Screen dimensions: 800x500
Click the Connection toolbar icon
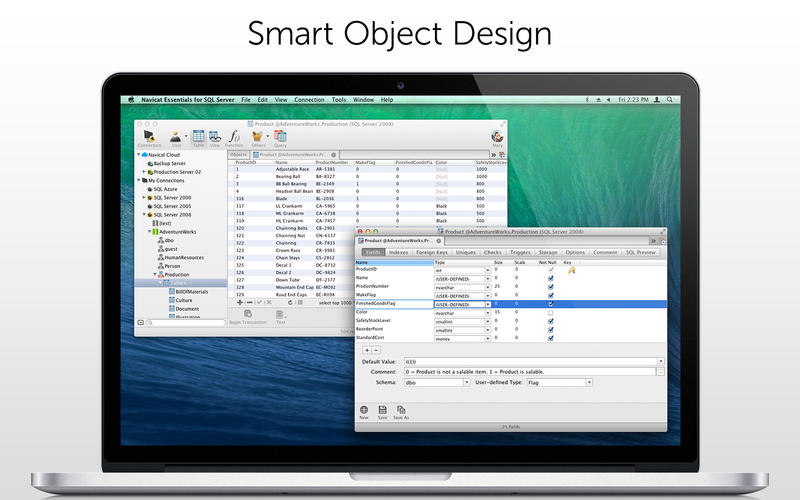149,136
